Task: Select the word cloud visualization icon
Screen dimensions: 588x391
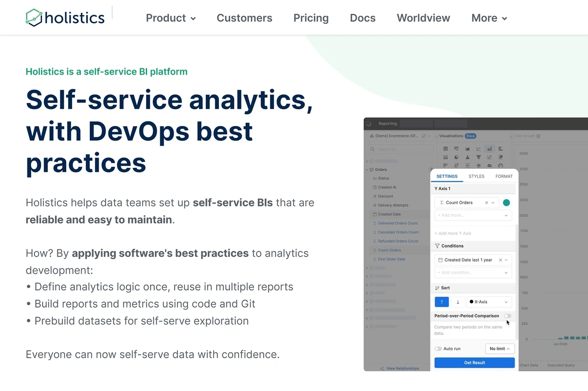Action: [490, 165]
